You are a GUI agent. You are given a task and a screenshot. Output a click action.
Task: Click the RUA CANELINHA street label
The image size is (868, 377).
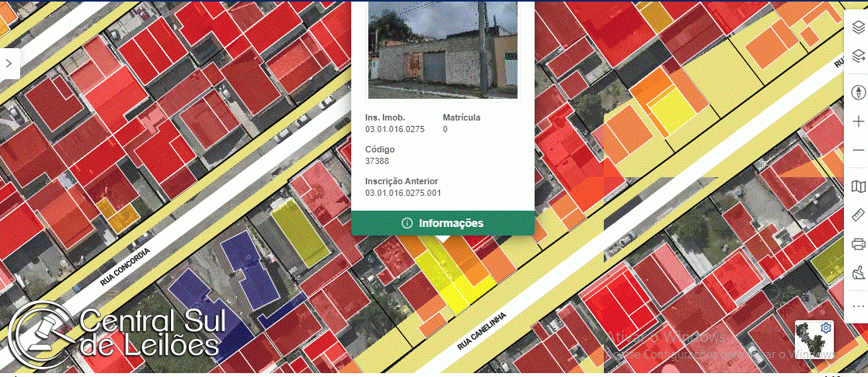pyautogui.click(x=482, y=332)
